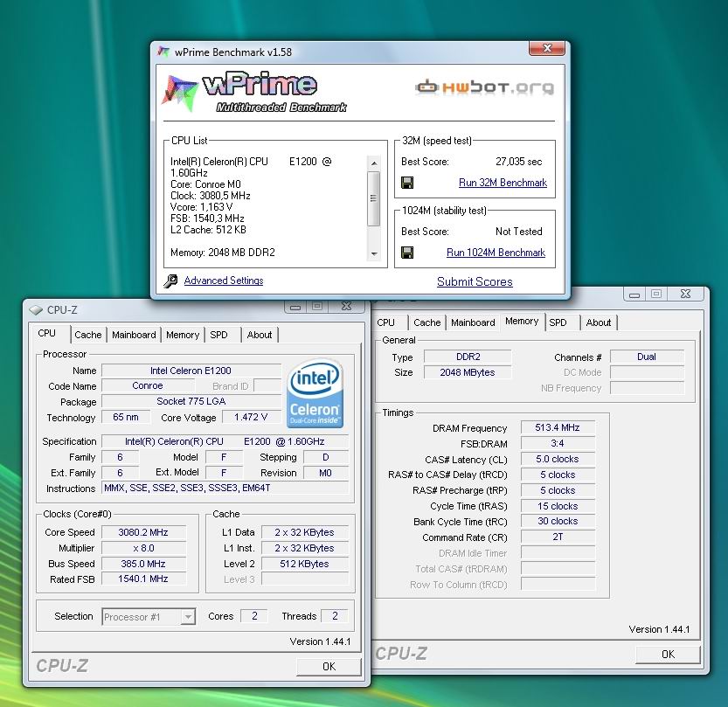Viewport: 728px width, 707px height.
Task: Click the Instructions field listing MMX, SSE
Action: (225, 488)
